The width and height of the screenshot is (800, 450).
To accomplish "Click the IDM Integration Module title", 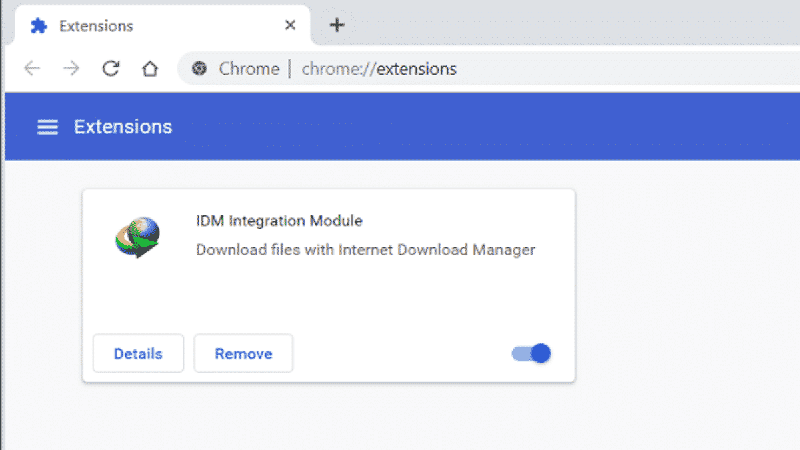I will 279,221.
